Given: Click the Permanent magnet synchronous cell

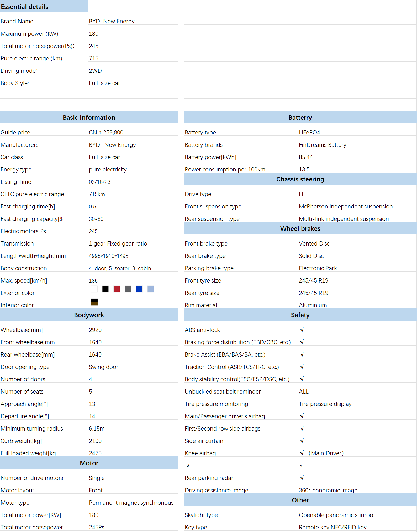Looking at the screenshot, I should [131, 503].
